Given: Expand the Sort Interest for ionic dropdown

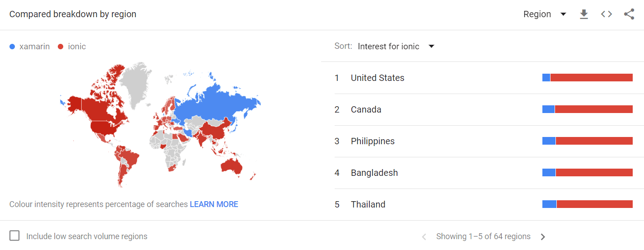Looking at the screenshot, I should pyautogui.click(x=396, y=46).
